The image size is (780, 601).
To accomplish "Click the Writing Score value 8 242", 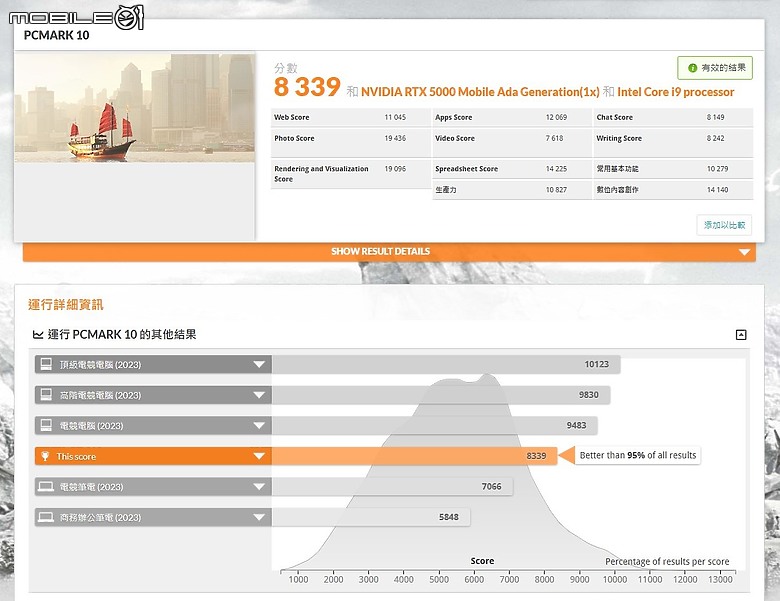I will pos(715,138).
